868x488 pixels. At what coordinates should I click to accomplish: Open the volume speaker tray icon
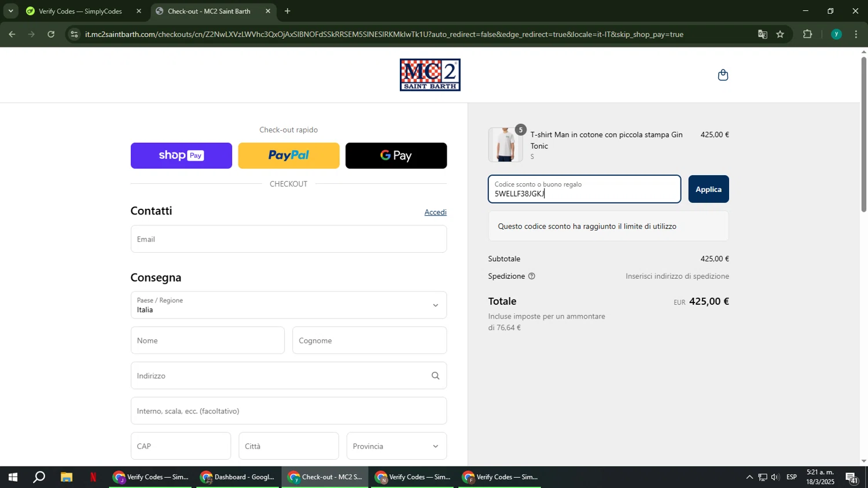pos(775,477)
